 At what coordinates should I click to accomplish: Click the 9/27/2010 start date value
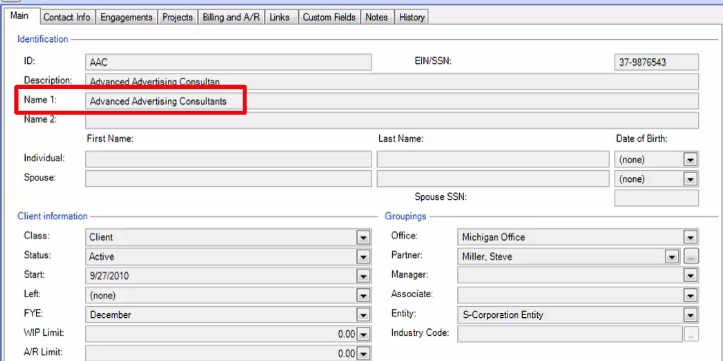[109, 277]
